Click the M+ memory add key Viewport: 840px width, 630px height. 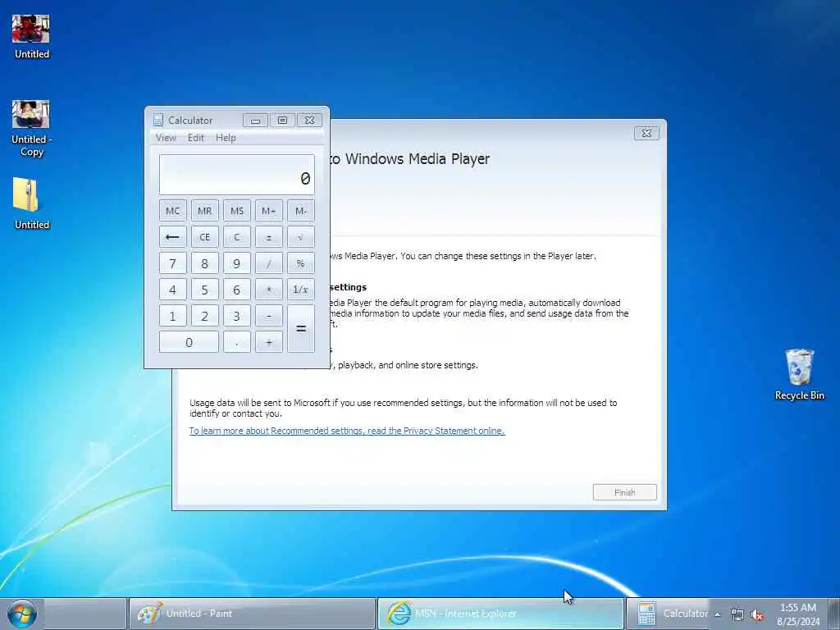(269, 211)
